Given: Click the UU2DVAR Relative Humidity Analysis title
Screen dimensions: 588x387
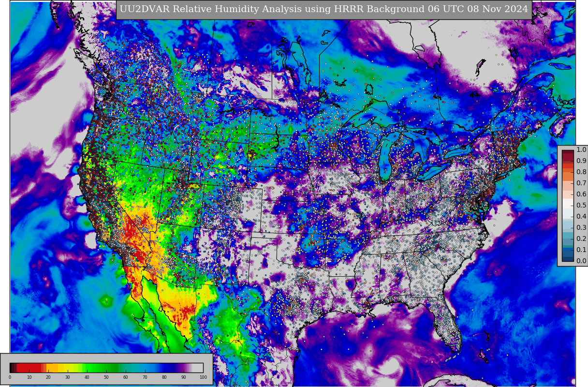Looking at the screenshot, I should tap(324, 10).
